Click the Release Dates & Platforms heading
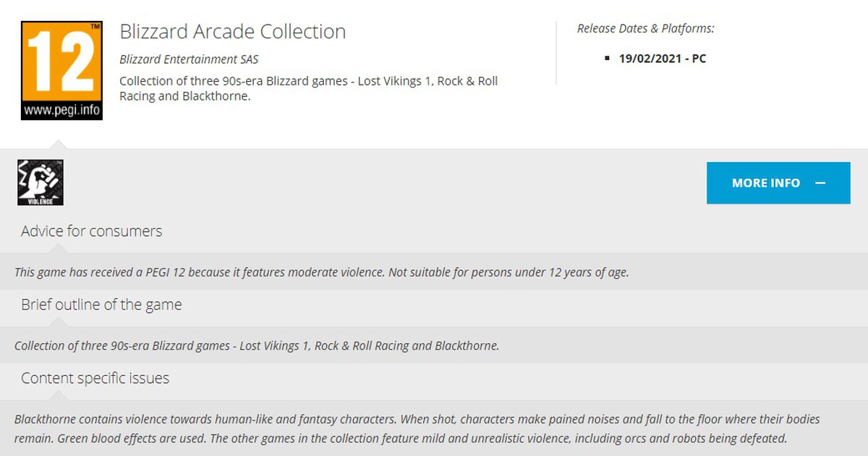This screenshot has width=868, height=456. pyautogui.click(x=645, y=28)
